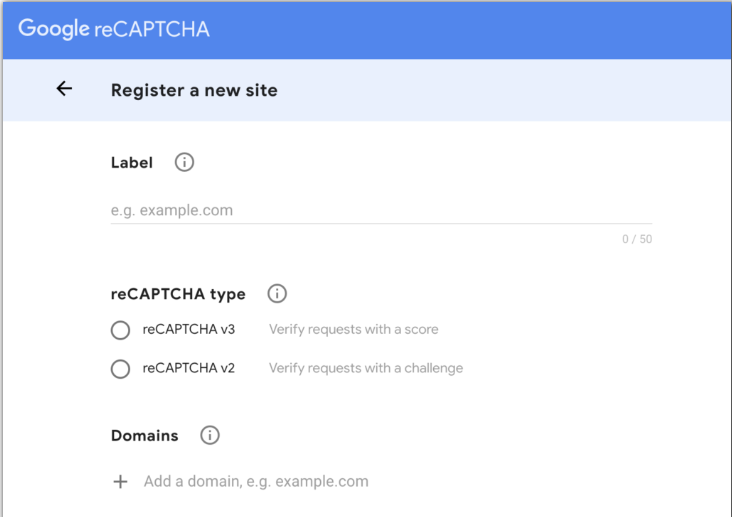Select the reCAPTCHA v3 radio button
The image size is (732, 517).
point(120,330)
